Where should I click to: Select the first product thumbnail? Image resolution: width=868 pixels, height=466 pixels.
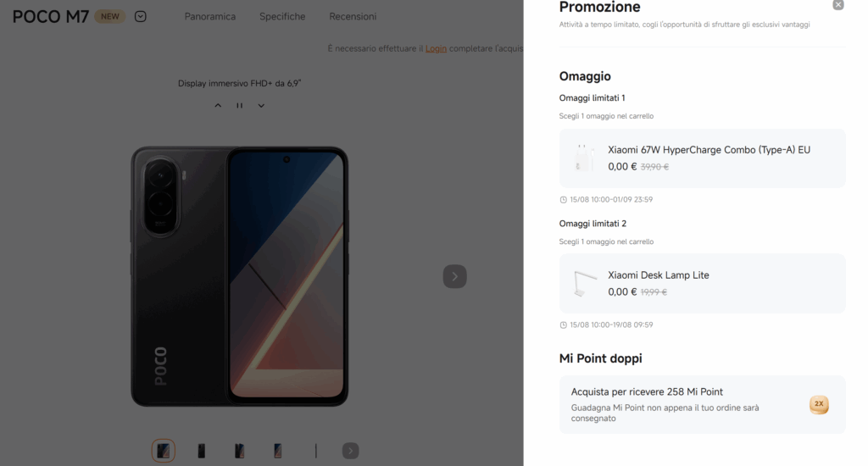tap(164, 451)
